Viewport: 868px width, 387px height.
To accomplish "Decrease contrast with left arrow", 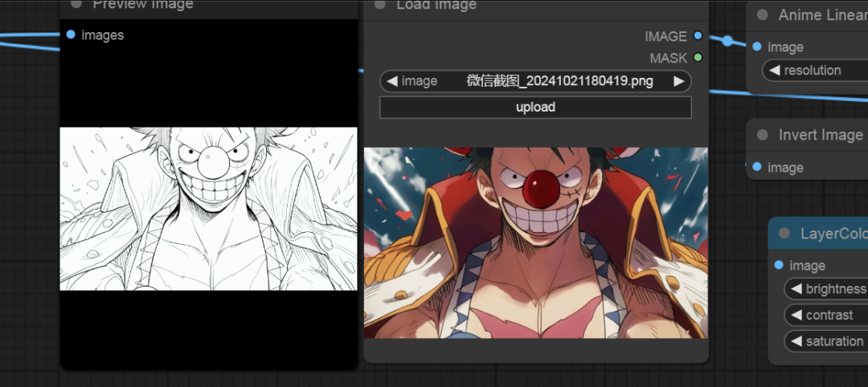I will 796,315.
